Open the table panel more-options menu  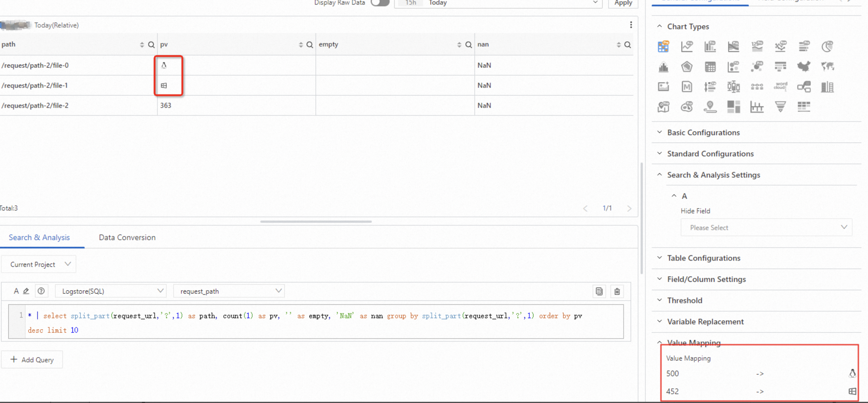(631, 25)
